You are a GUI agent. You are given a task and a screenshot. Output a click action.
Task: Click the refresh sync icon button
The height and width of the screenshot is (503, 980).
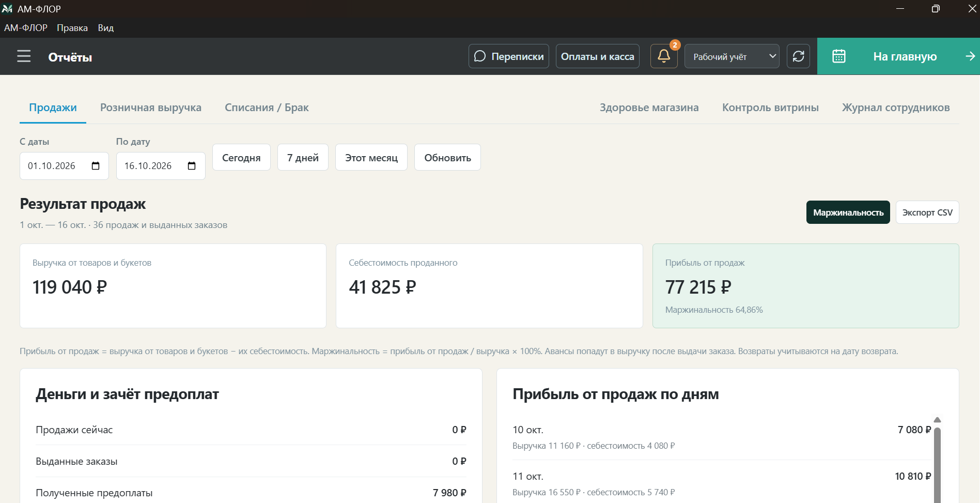pyautogui.click(x=798, y=56)
